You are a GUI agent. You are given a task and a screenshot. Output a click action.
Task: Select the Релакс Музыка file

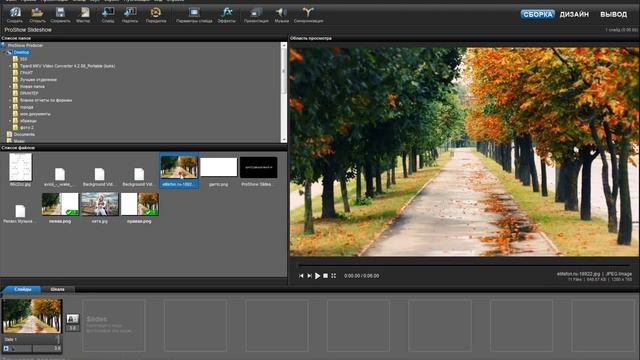point(20,211)
